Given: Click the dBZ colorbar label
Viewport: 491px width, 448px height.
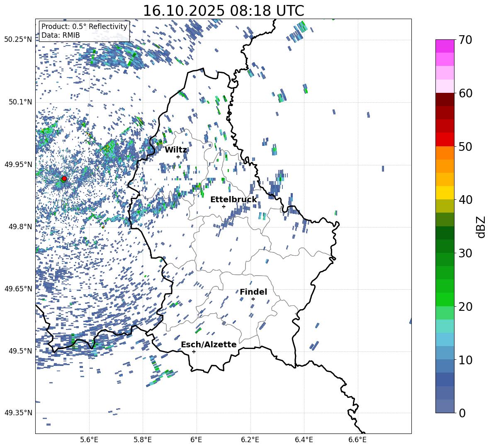Looking at the screenshot, I should point(481,227).
